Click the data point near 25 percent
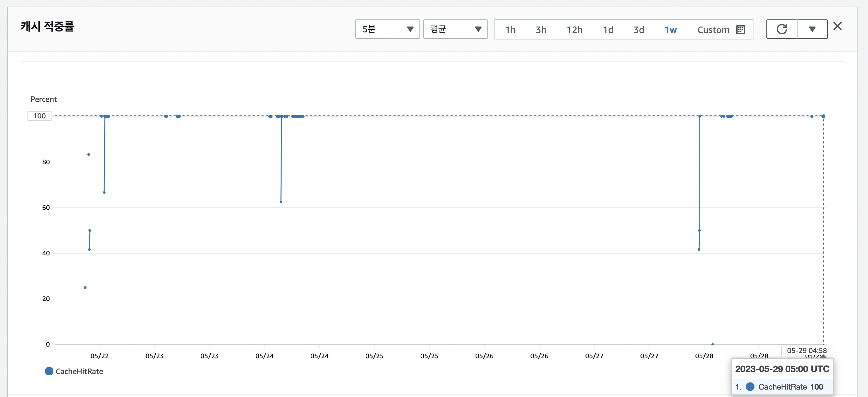Viewport: 868px width, 397px height. pyautogui.click(x=85, y=287)
